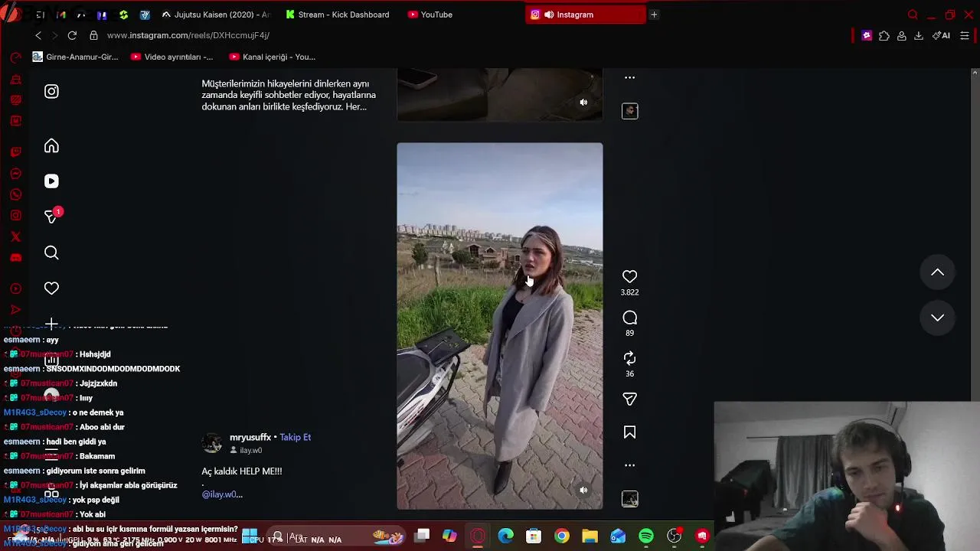Image resolution: width=980 pixels, height=551 pixels.
Task: Toggle sound on the upper reel
Action: point(583,102)
